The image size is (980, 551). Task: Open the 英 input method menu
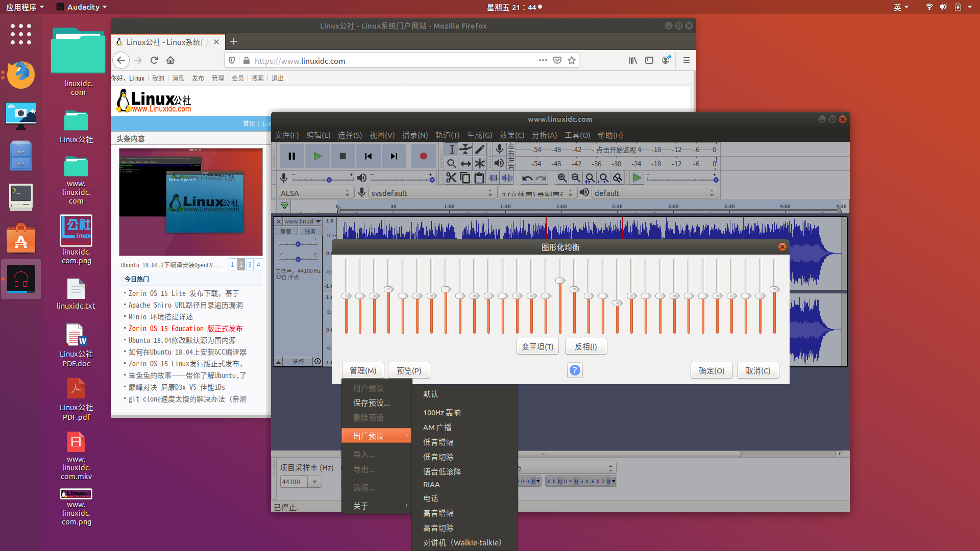click(901, 7)
